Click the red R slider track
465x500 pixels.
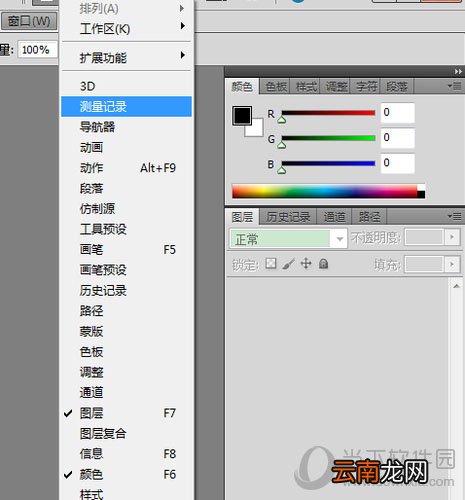(329, 113)
